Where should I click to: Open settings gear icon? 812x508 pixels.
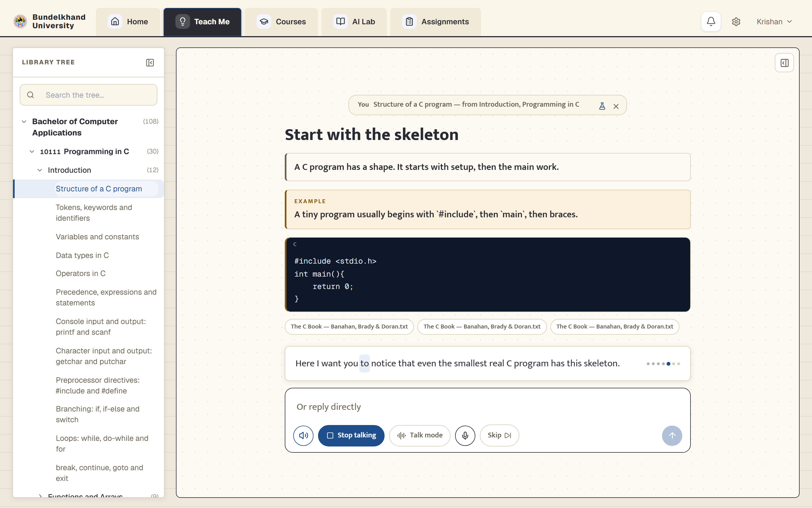(736, 21)
